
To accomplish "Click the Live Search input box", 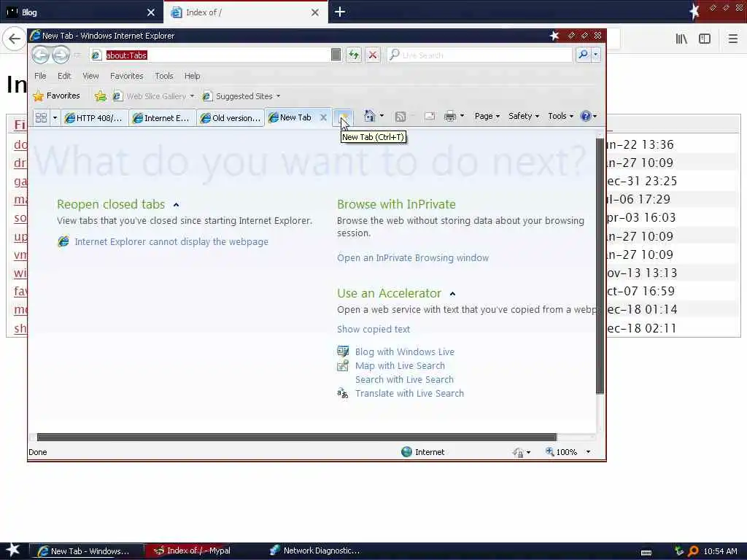I will click(x=480, y=55).
